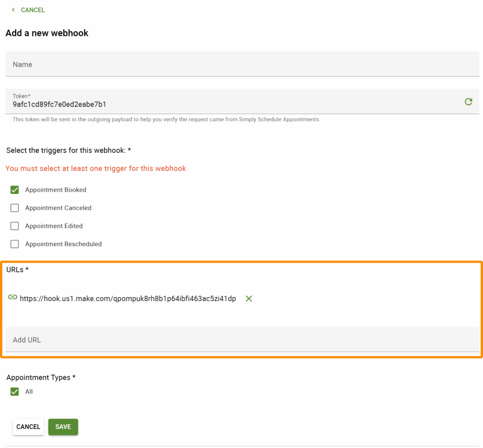The width and height of the screenshot is (483, 448).
Task: Click the refresh icon in the Token row
Action: [468, 101]
